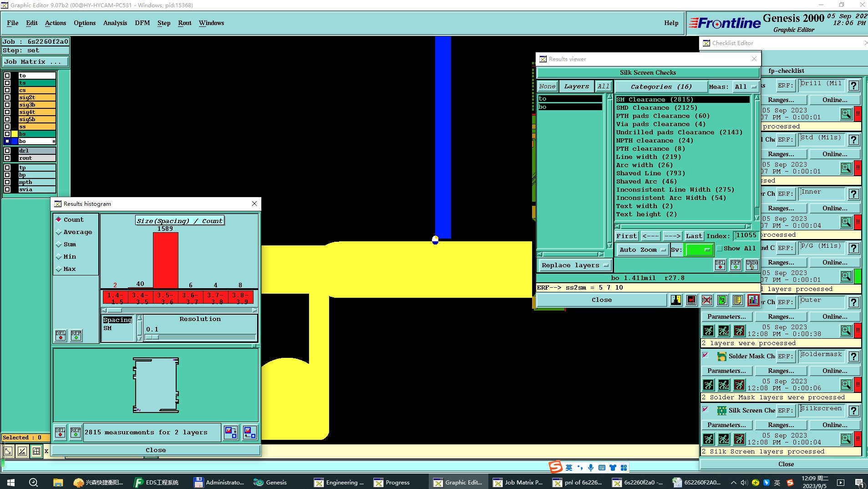Click the bottom-left grid tool icon
The image size is (868, 489).
(36, 451)
